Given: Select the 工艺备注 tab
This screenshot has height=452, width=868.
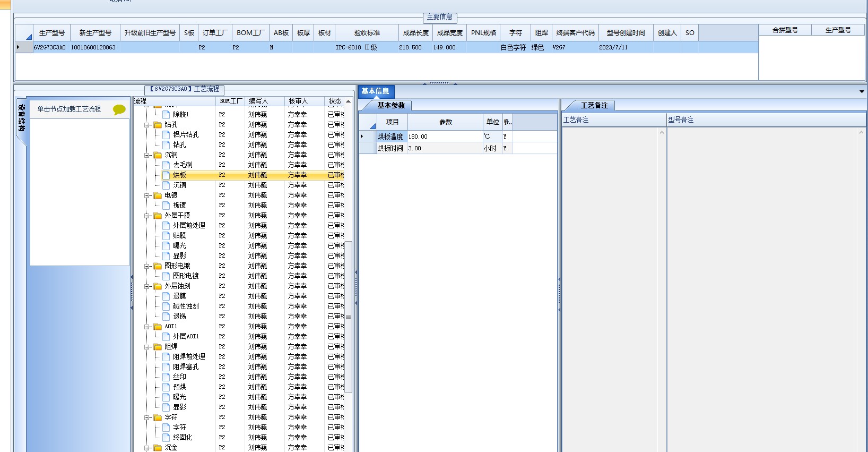Looking at the screenshot, I should click(x=594, y=105).
